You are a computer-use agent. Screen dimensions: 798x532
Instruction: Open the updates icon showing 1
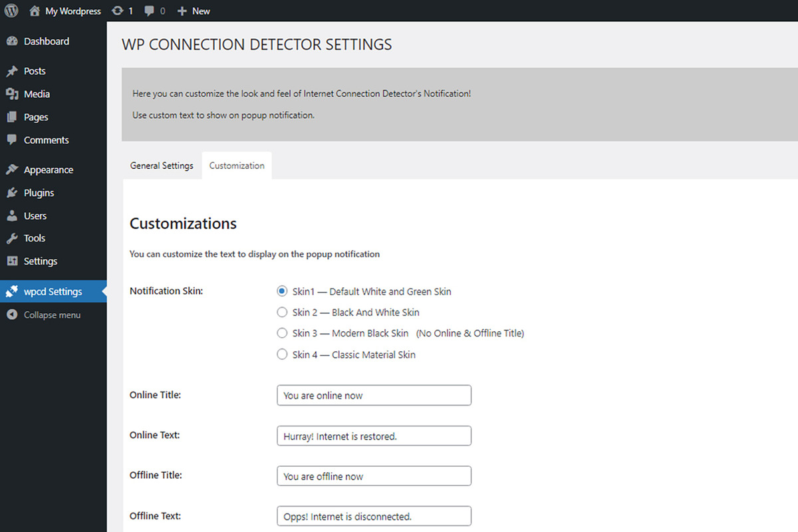point(118,11)
